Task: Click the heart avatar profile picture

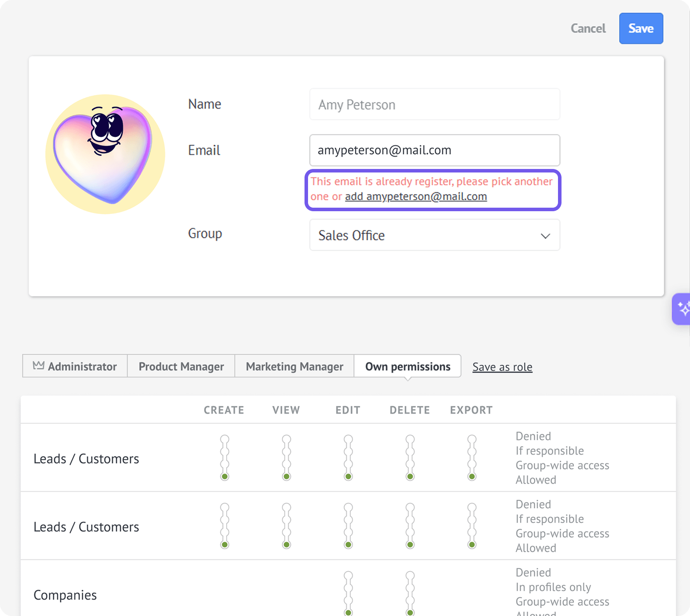Action: [x=105, y=154]
